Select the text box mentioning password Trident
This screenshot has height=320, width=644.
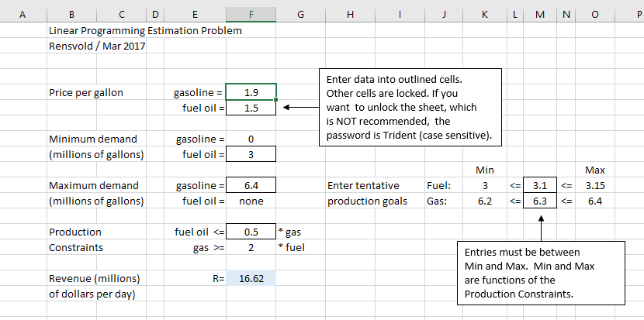409,107
